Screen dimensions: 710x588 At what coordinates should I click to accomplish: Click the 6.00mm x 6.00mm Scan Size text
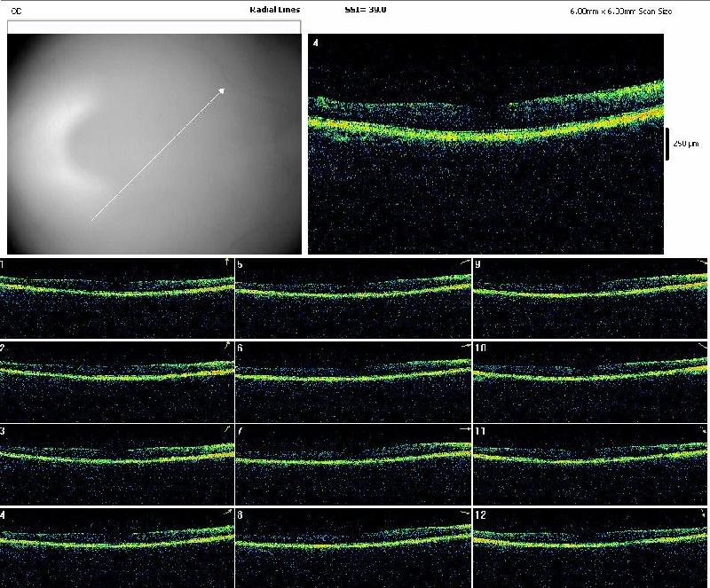point(621,11)
